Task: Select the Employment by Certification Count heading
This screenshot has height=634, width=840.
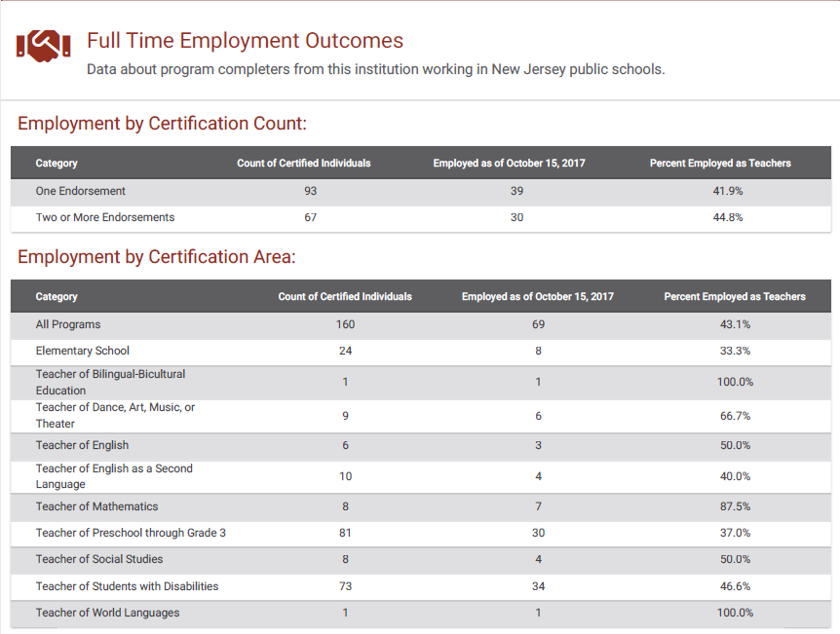Action: click(162, 124)
